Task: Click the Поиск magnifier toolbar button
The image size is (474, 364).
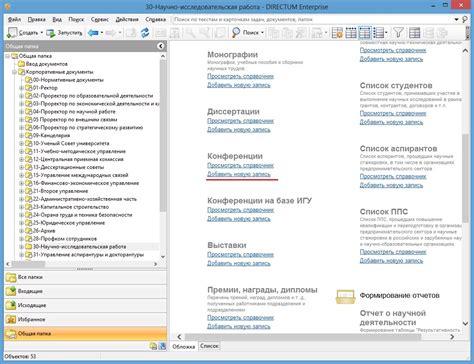Action: [245, 33]
